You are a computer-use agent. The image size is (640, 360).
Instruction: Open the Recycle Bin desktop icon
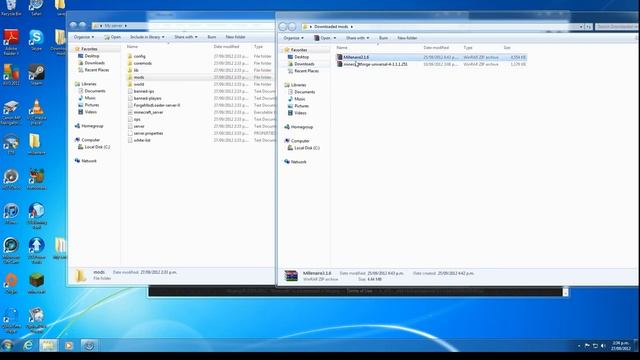tap(11, 7)
